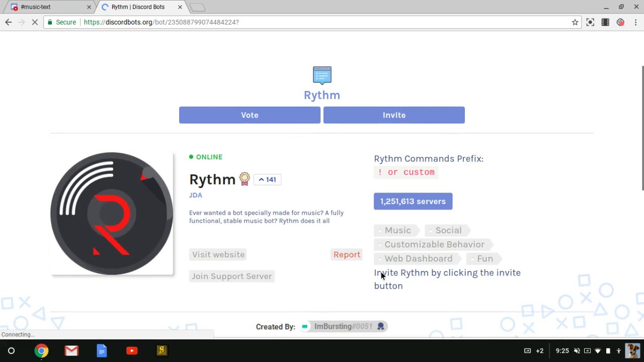The height and width of the screenshot is (362, 644).
Task: Select the Customizable Behavior tag
Action: click(434, 244)
